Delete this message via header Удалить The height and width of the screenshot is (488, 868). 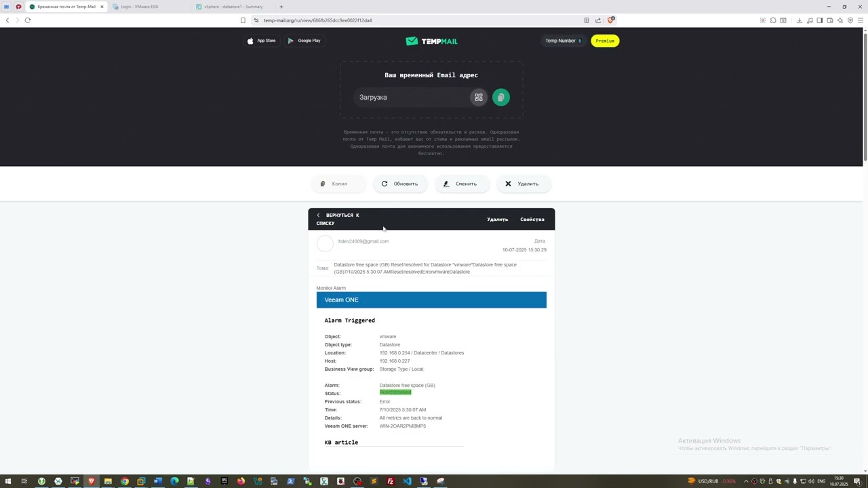point(497,220)
